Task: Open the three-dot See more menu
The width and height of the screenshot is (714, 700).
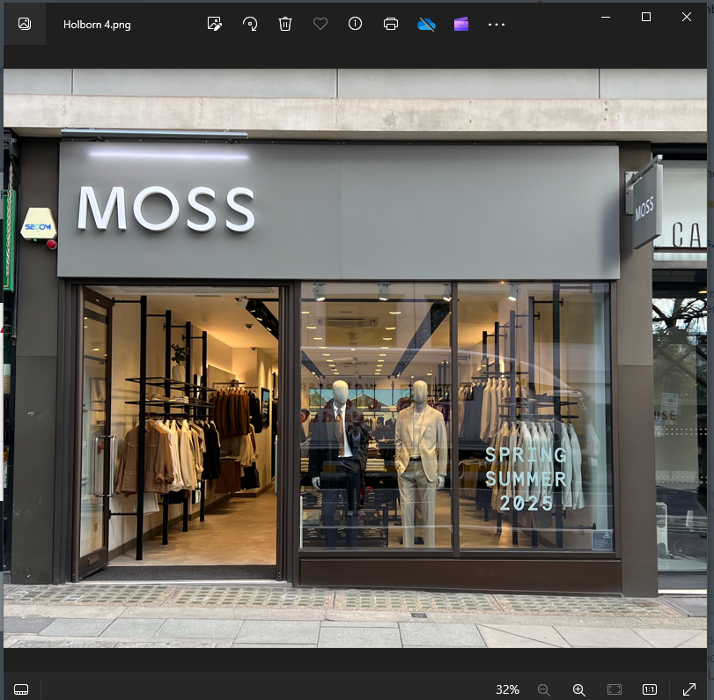Action: click(x=496, y=24)
